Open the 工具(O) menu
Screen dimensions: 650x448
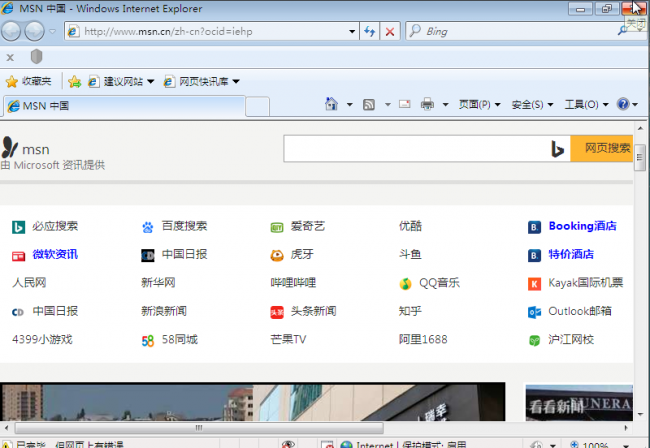pos(586,104)
